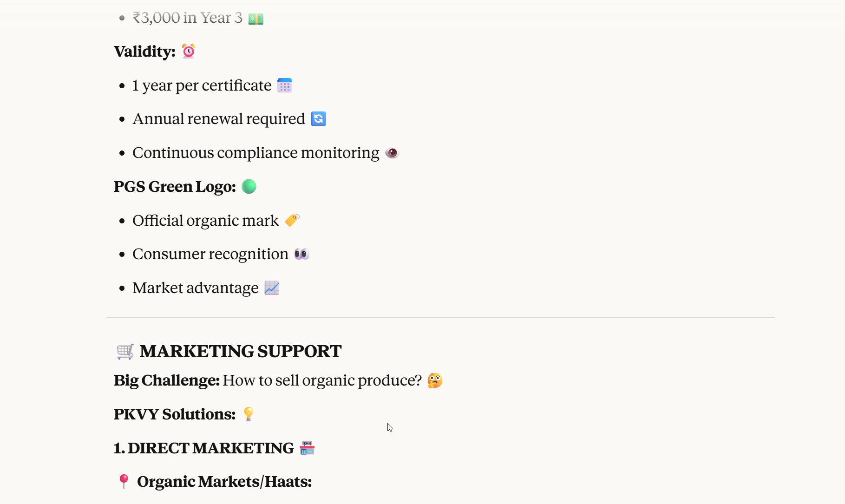Image resolution: width=845 pixels, height=504 pixels.
Task: Click the eye emoji after compliance monitoring
Action: (392, 153)
